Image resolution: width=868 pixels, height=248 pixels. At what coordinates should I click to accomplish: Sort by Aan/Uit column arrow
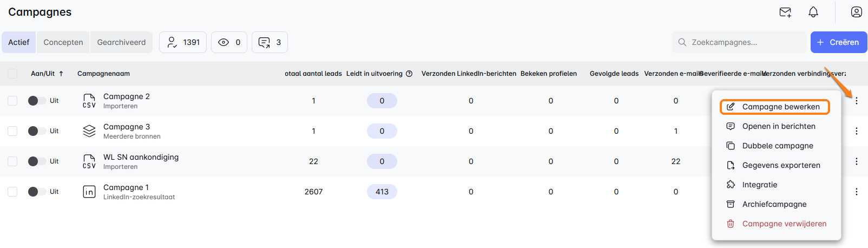[61, 74]
